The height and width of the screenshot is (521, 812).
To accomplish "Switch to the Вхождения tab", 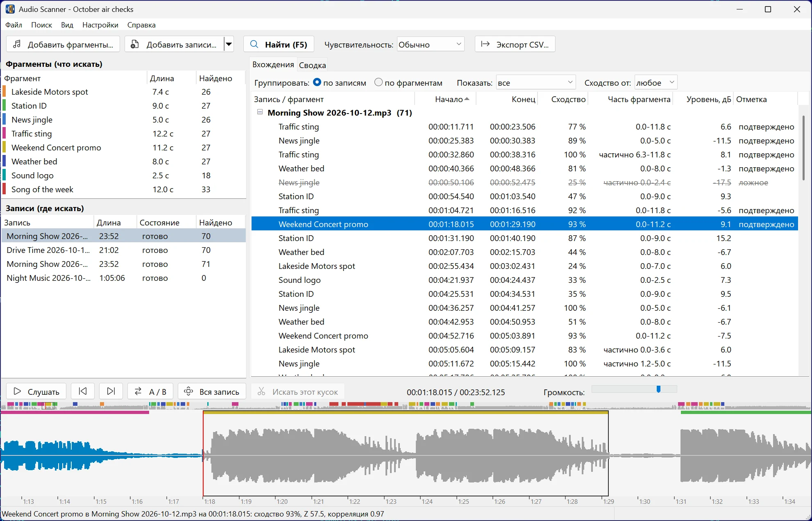I will tap(273, 64).
